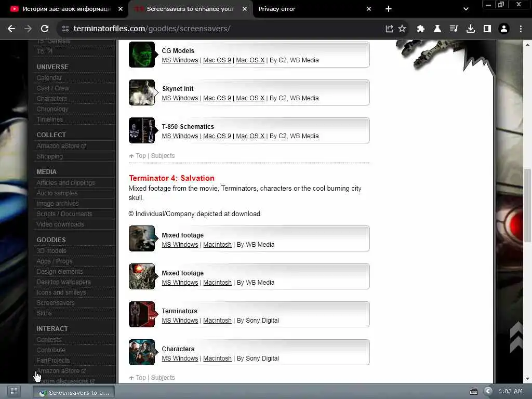Open Image archives sidebar link
This screenshot has height=399, width=532.
pos(58,204)
